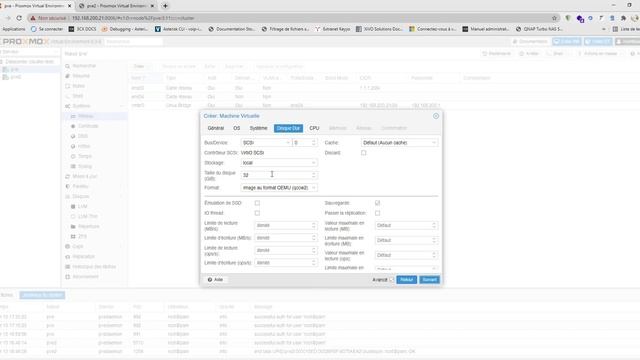Enable the Discard checkbox
640x360 pixels.
pyautogui.click(x=363, y=153)
